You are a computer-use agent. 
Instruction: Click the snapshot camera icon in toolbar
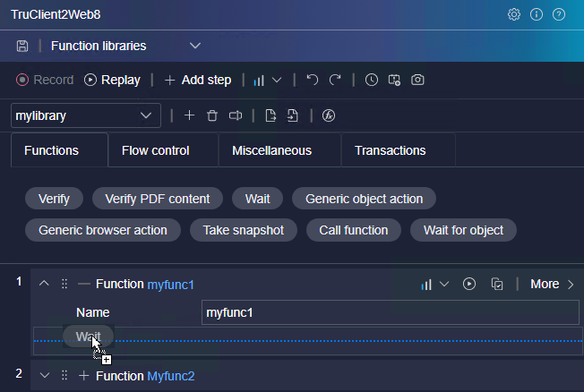[x=417, y=80]
